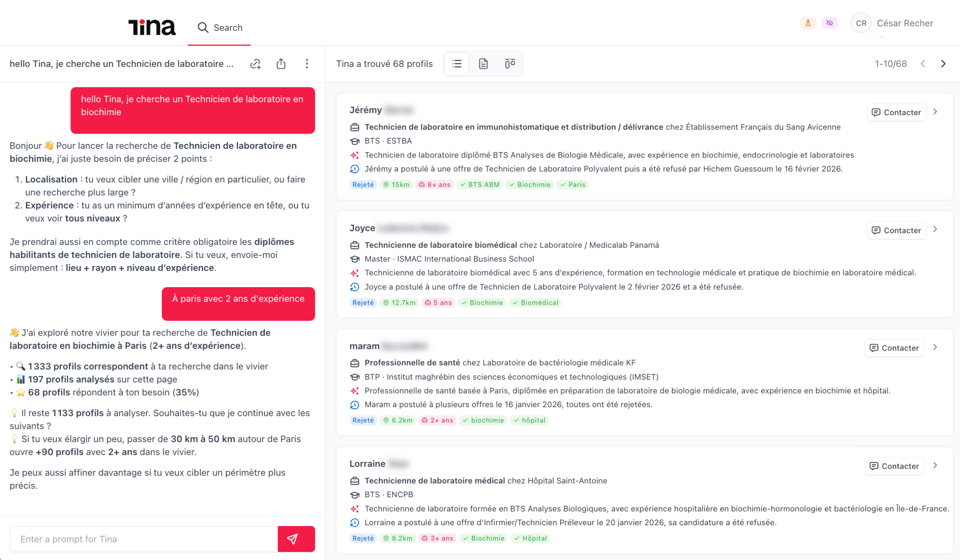
Task: Click Lorraine's application history icon
Action: (x=354, y=522)
